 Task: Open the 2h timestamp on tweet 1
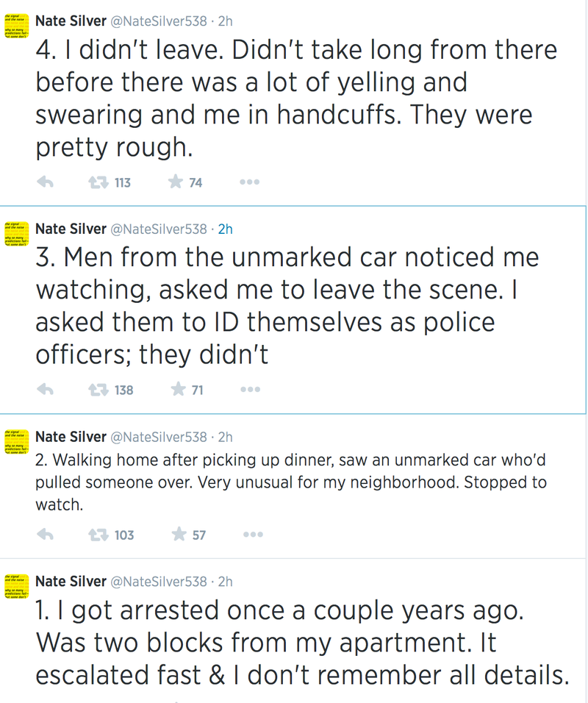coord(226,582)
